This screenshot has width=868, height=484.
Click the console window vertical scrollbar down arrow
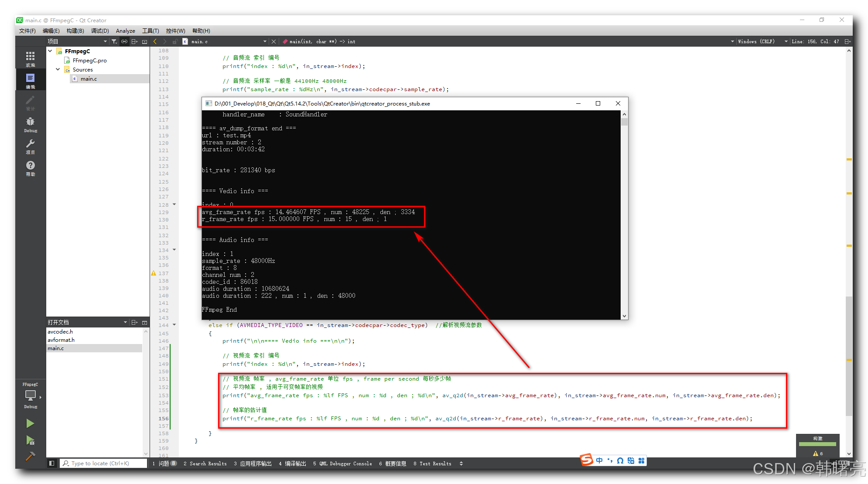(624, 316)
